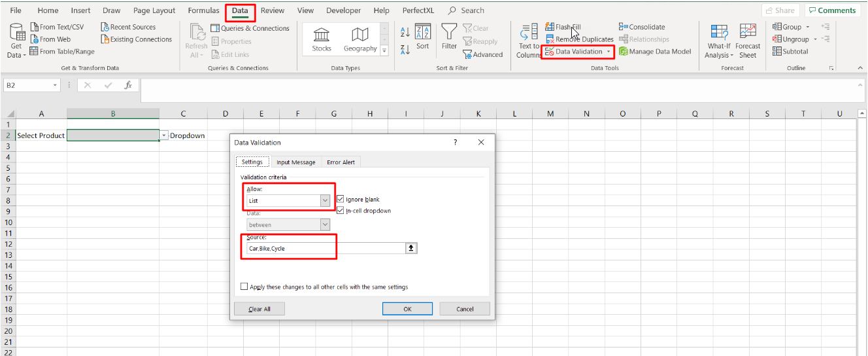
Task: Open the Name Box dropdown arrow
Action: click(55, 85)
